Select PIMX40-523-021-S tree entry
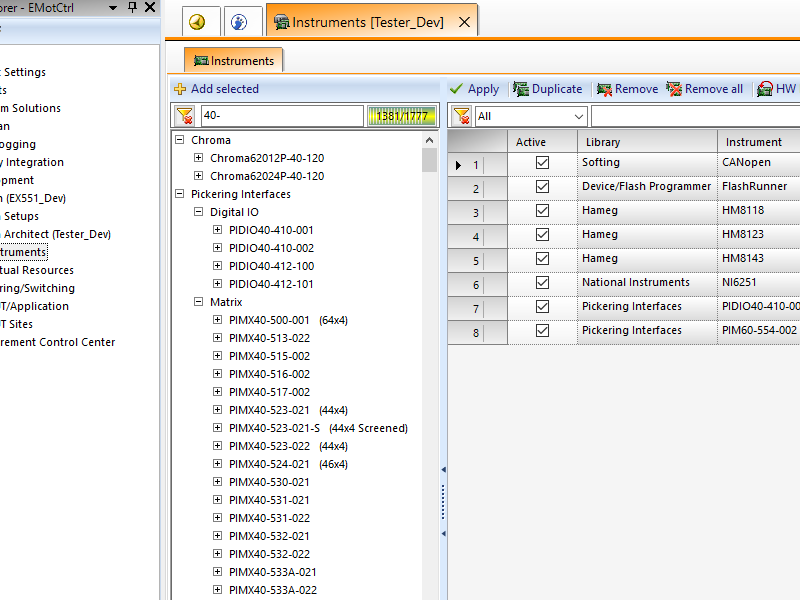Screen dimensions: 800x600 [x=318, y=428]
